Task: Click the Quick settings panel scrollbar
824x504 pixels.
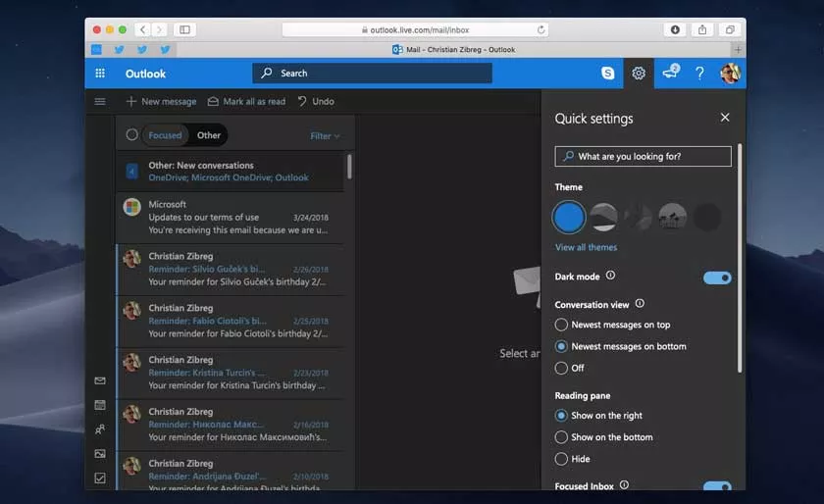Action: (x=740, y=258)
